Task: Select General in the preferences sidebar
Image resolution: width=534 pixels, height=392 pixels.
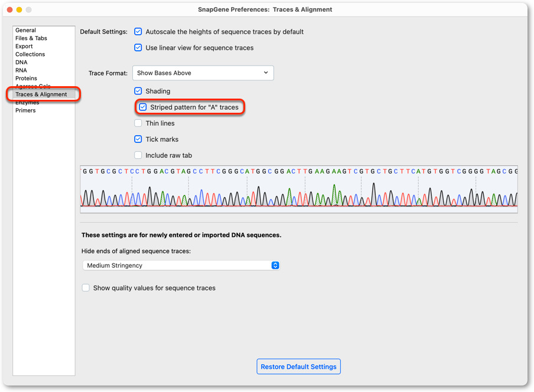Action: pyautogui.click(x=25, y=30)
